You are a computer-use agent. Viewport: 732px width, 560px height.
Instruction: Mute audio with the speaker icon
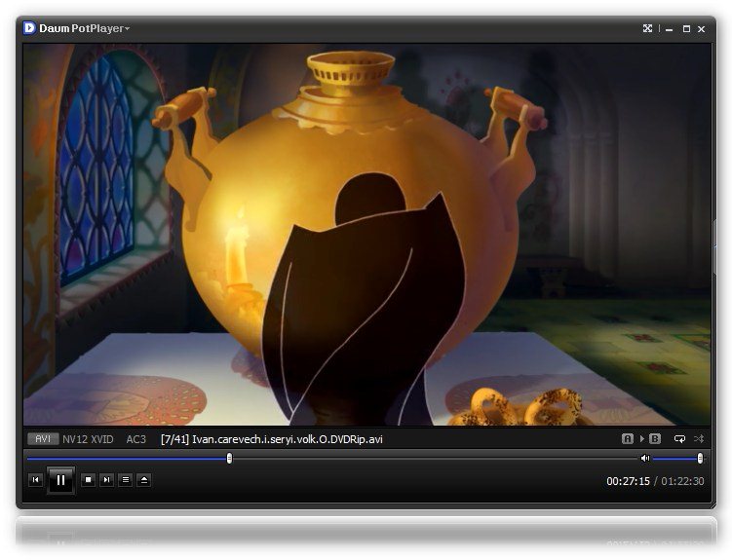point(644,458)
